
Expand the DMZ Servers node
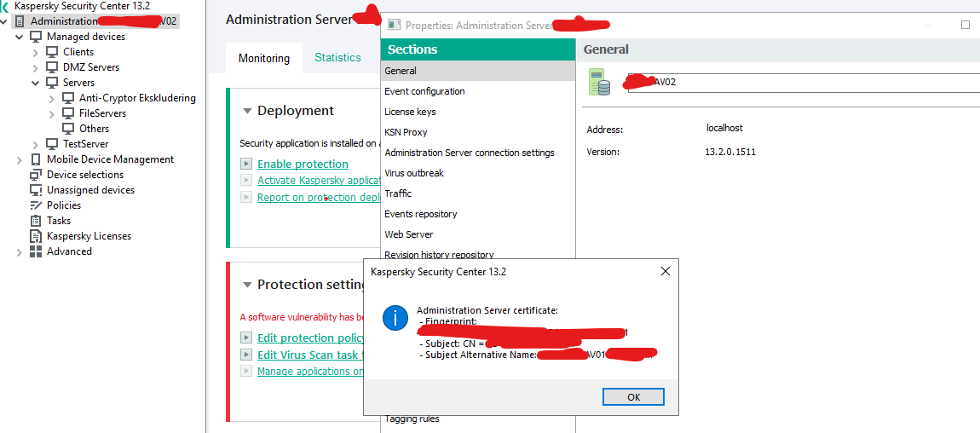pos(36,67)
